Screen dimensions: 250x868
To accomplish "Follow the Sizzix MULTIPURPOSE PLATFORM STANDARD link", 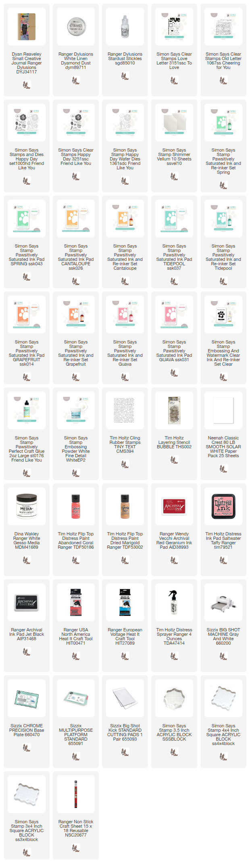I will 76,735.
